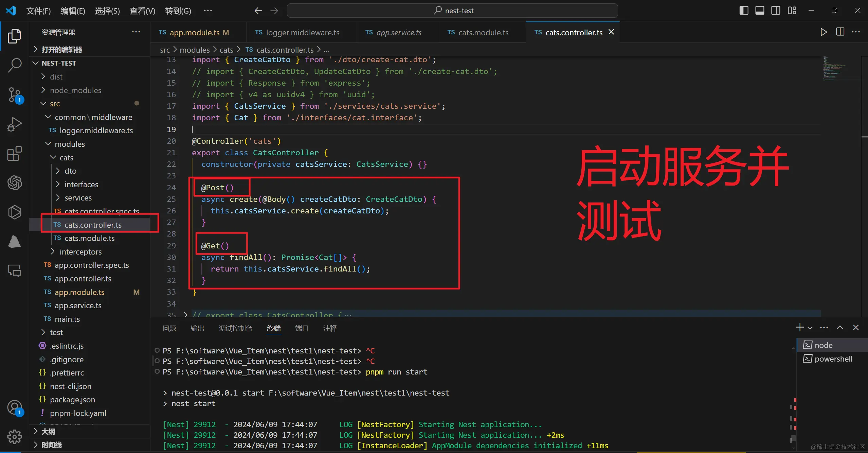Open the Source Control view
Viewport: 868px width, 453px height.
click(x=14, y=95)
